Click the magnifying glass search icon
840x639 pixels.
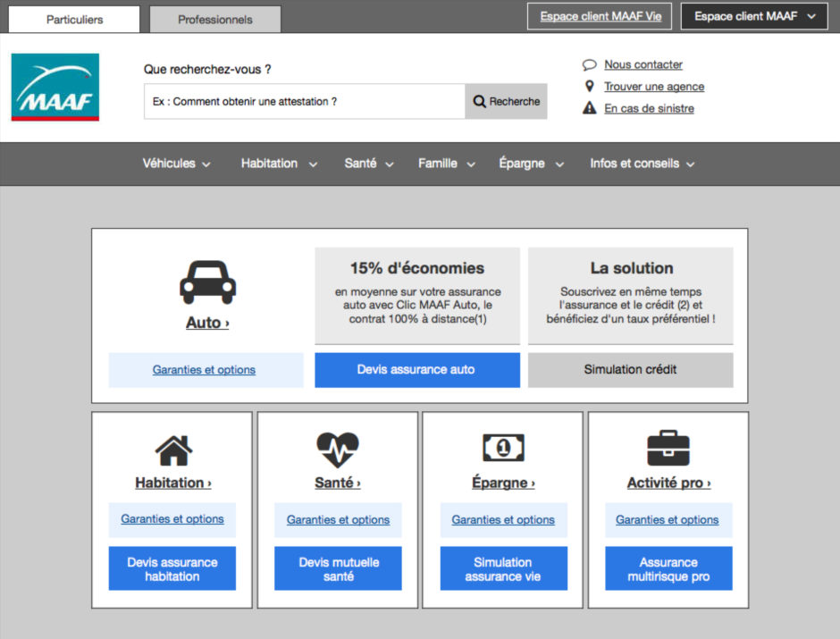[480, 101]
